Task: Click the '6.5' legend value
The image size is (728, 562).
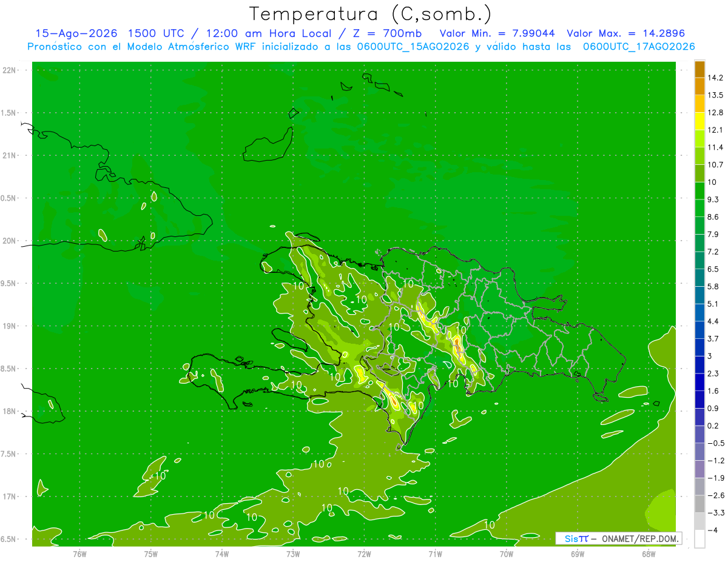Action: point(713,269)
